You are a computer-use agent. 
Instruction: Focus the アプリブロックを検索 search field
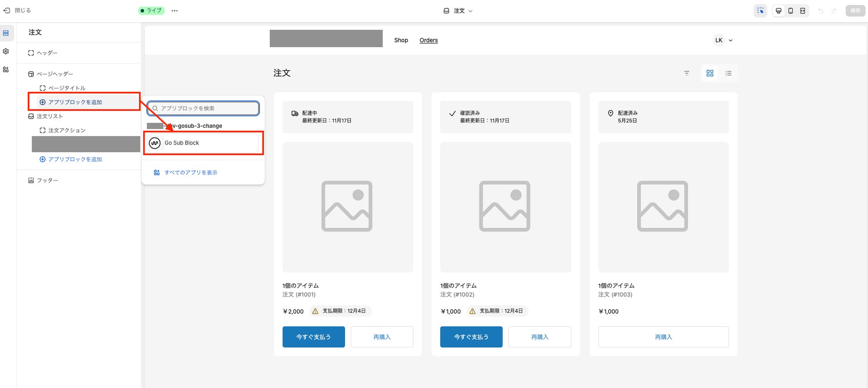(203, 108)
